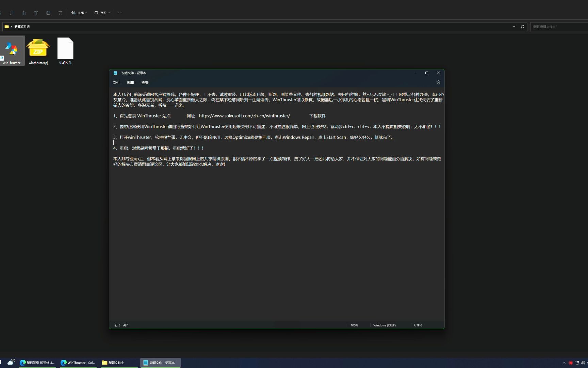Screen dimensions: 588x368
Task: Select the WinThruster shortcut icon
Action: (x=12, y=51)
